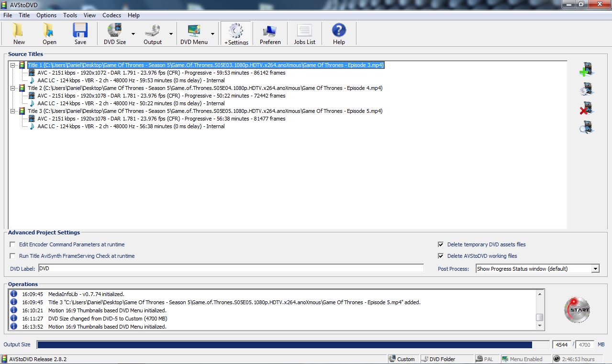612x364 pixels.
Task: Click the 4700 MB capacity value box
Action: pos(585,344)
